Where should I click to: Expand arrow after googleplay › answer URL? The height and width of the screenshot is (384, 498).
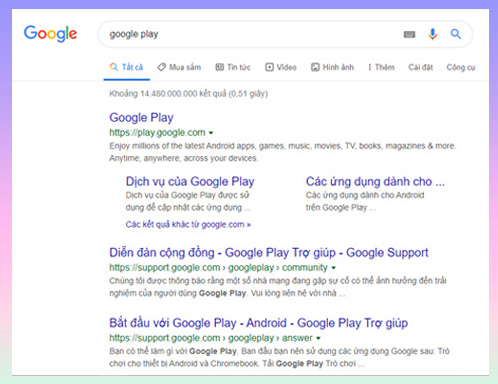pos(318,338)
